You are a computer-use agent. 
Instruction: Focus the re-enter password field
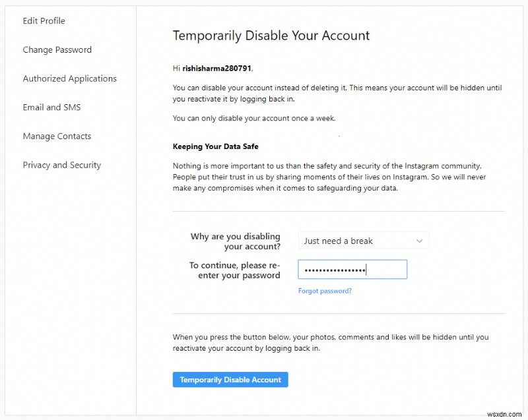click(352, 270)
